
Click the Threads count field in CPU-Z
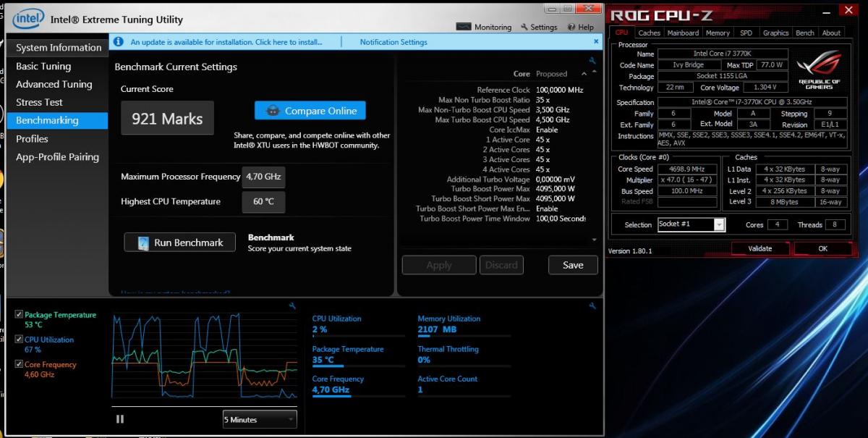pyautogui.click(x=835, y=224)
